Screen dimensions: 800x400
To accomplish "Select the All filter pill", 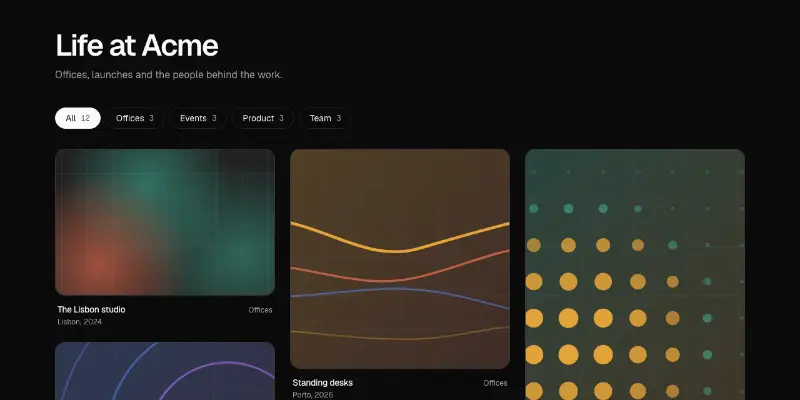I will (x=78, y=118).
